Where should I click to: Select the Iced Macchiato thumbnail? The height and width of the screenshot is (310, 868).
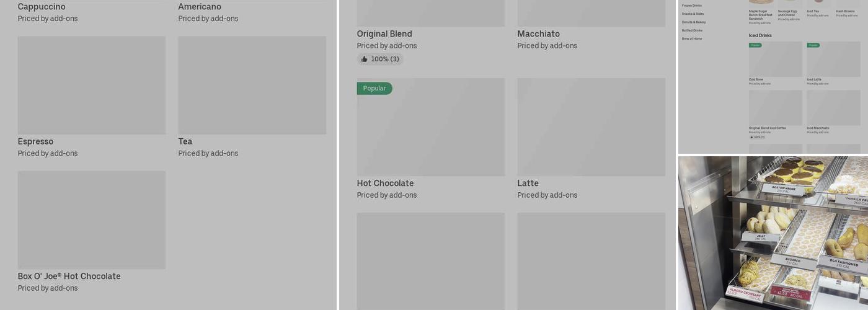[833, 108]
